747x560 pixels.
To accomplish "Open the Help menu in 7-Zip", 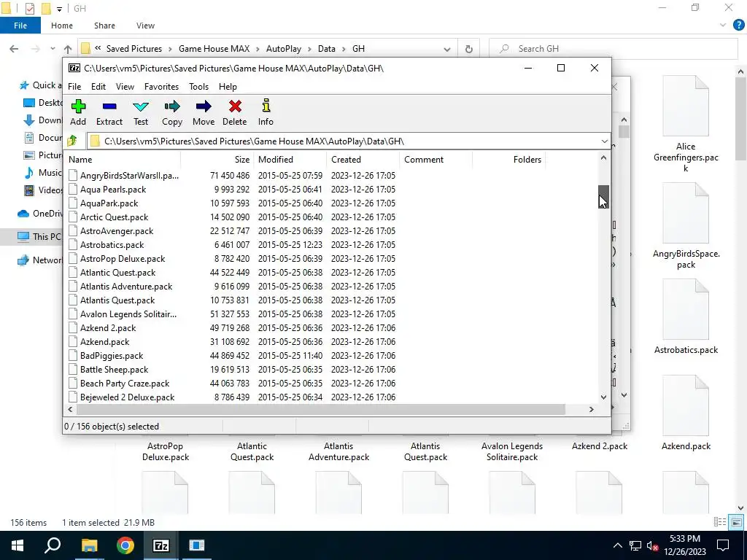I will pos(228,87).
